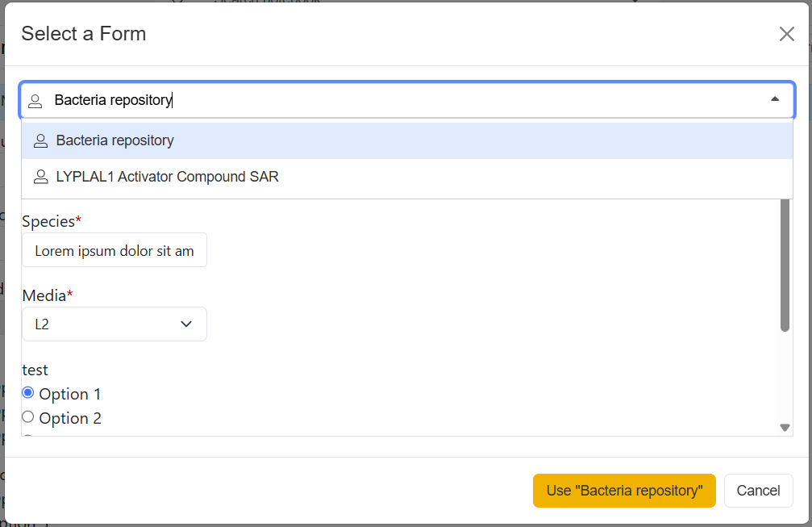This screenshot has width=812, height=527.
Task: Click the scrollbar down arrow in the preview
Action: (785, 428)
